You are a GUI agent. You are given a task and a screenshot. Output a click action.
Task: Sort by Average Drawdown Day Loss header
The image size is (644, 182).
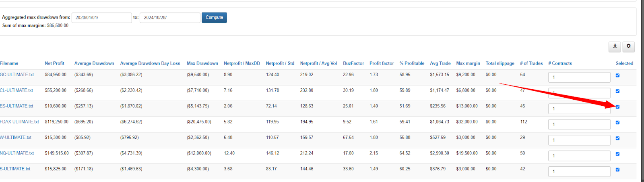click(x=150, y=63)
